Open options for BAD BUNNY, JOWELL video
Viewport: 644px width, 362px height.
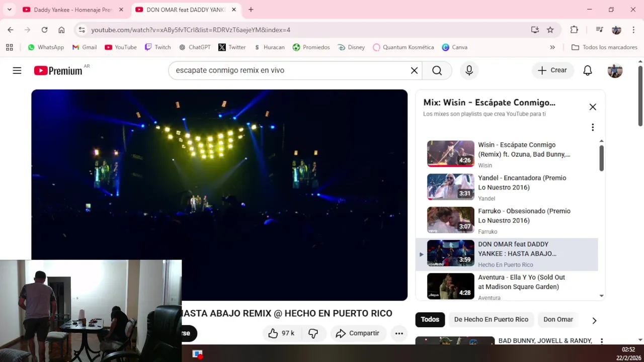tap(601, 341)
